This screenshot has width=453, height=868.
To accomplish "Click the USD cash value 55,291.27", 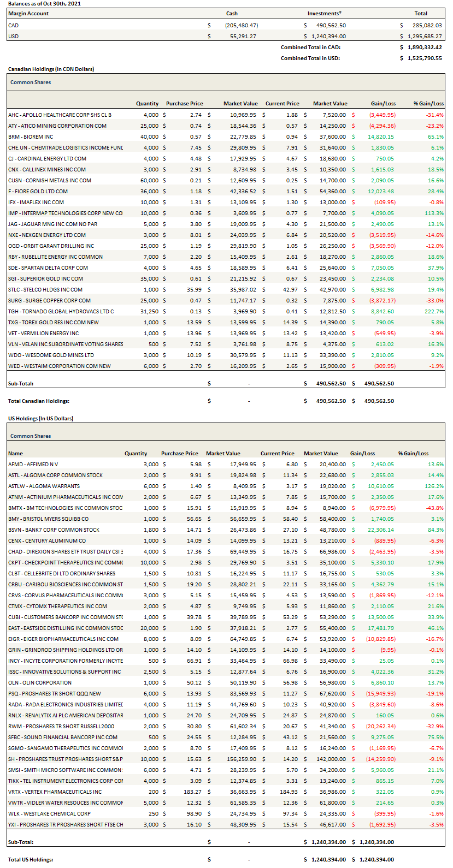I will pos(243,37).
